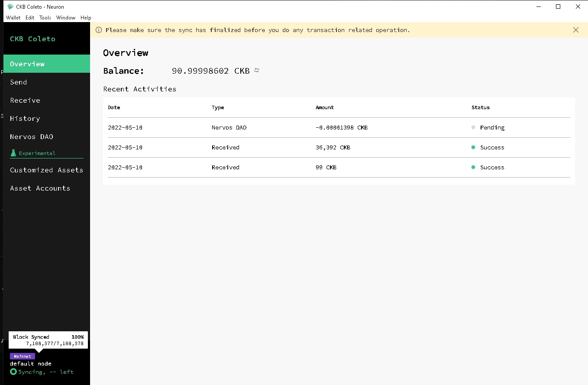Click the info icon on the sync banner
The width and height of the screenshot is (588, 385).
pos(99,30)
